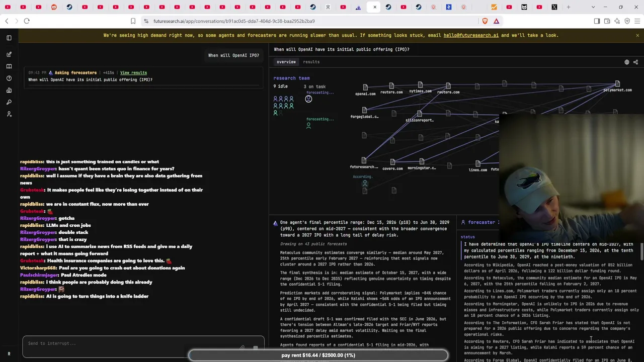This screenshot has height=362, width=644.
Task: Click the globe icon above the graph
Action: (627, 62)
